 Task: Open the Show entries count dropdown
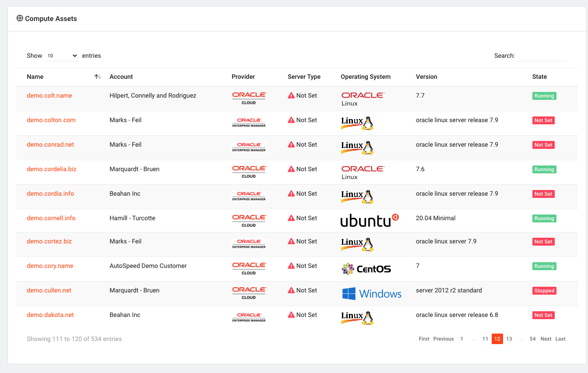coord(62,56)
